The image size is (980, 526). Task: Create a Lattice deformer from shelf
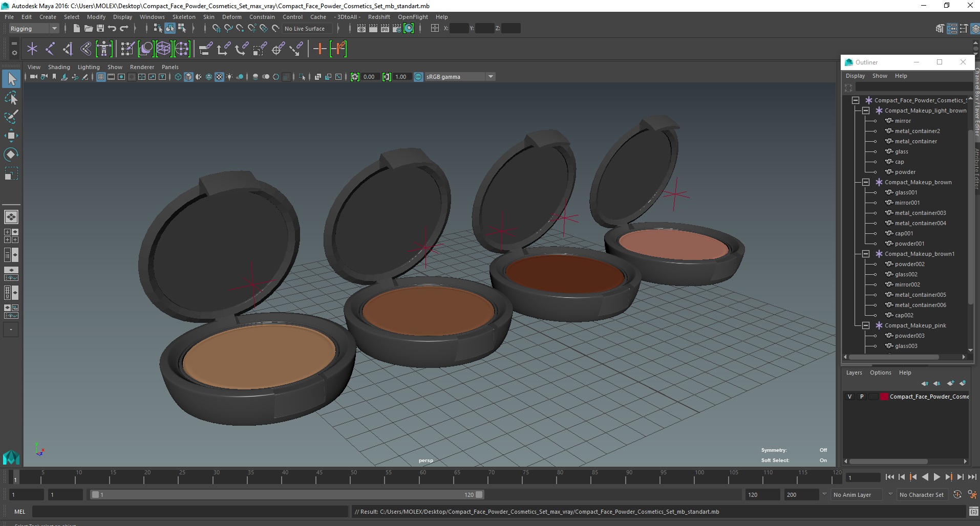163,49
